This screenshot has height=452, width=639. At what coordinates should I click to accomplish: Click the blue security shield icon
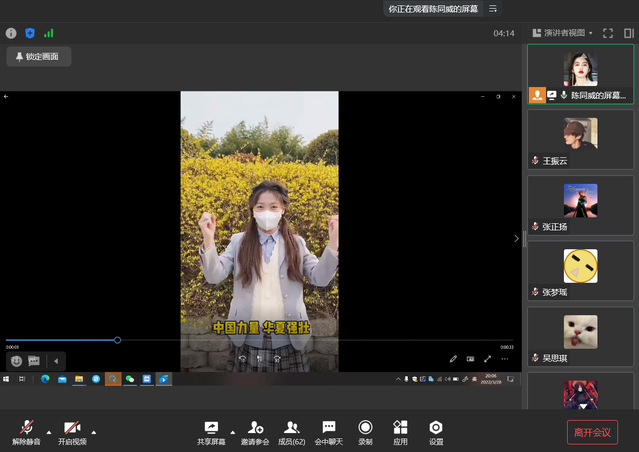coord(29,33)
